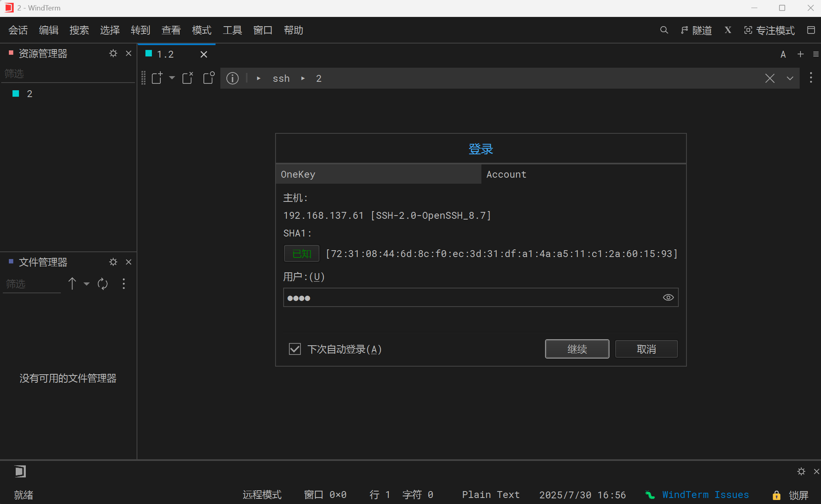Activate 专注模式 focus mode

769,30
